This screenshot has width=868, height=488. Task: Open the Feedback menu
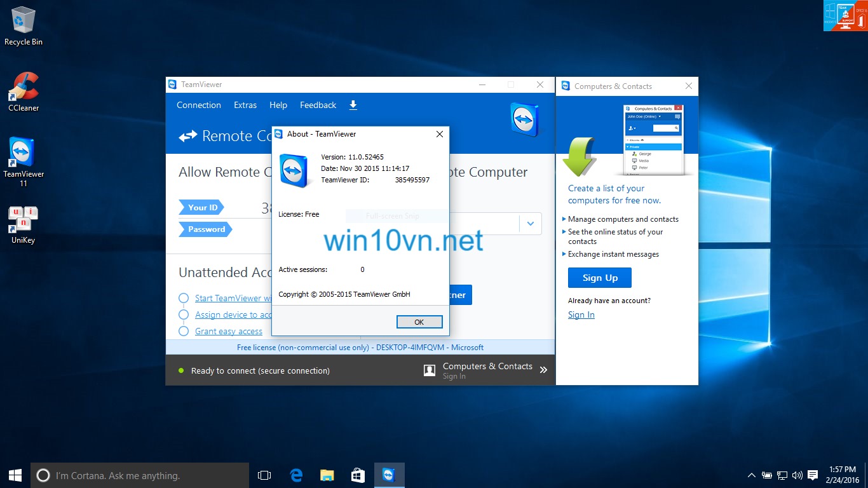(318, 105)
